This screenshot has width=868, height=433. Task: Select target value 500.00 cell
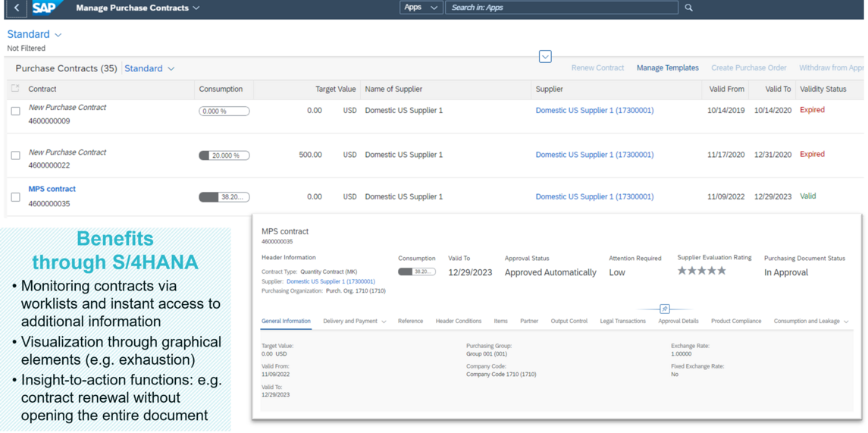[311, 155]
